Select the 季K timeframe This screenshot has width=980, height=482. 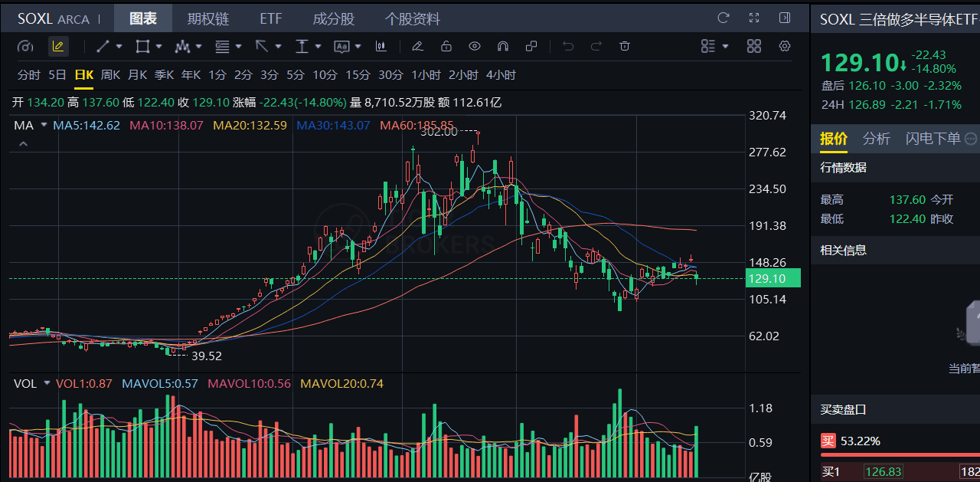(x=165, y=75)
